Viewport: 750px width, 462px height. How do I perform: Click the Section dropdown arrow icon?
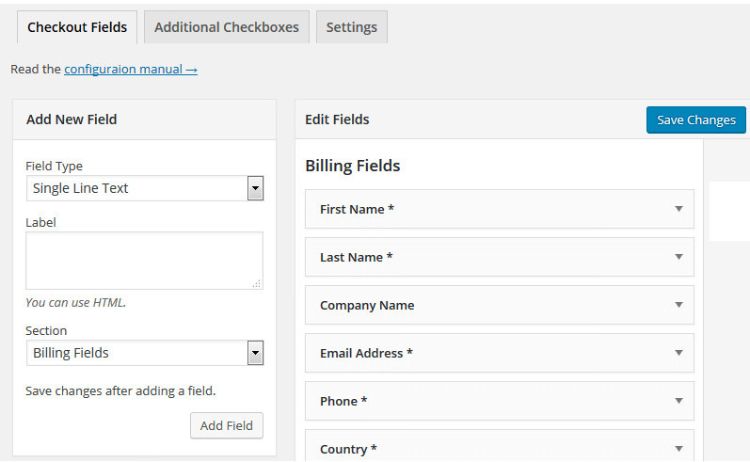tap(255, 353)
